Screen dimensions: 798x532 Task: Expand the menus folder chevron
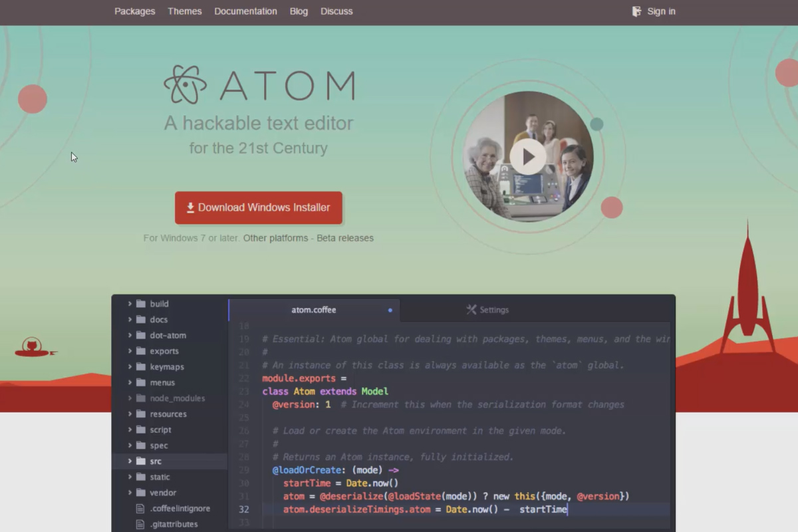click(x=130, y=382)
